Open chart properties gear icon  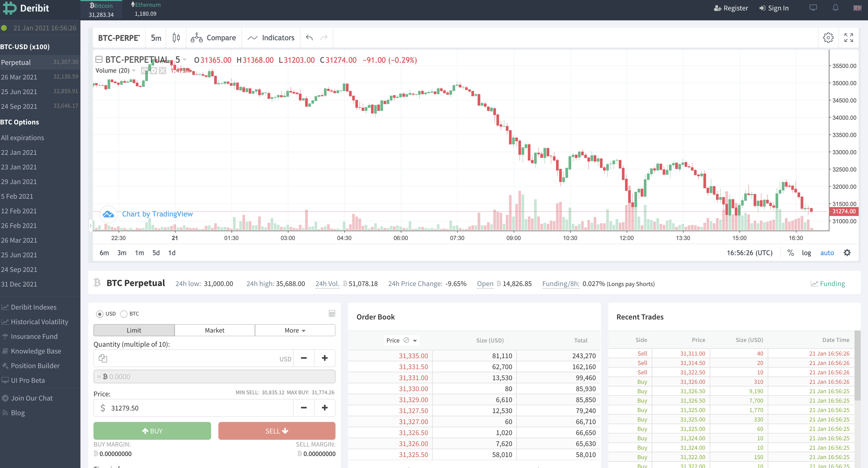828,38
